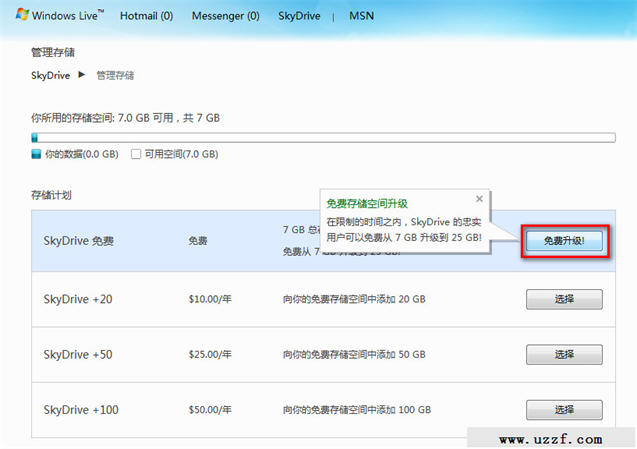Click the breadcrumb arrow after SkyDrive
The width and height of the screenshot is (637, 449).
pos(82,75)
